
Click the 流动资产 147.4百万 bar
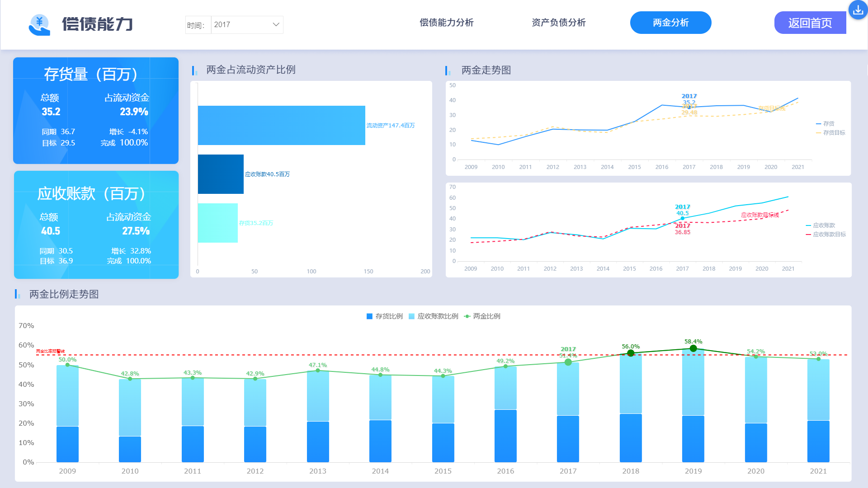(281, 125)
